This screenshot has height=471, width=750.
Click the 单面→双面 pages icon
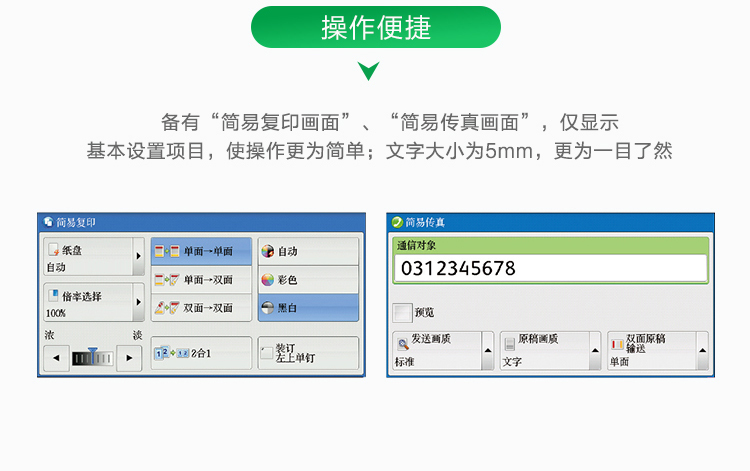pos(167,280)
